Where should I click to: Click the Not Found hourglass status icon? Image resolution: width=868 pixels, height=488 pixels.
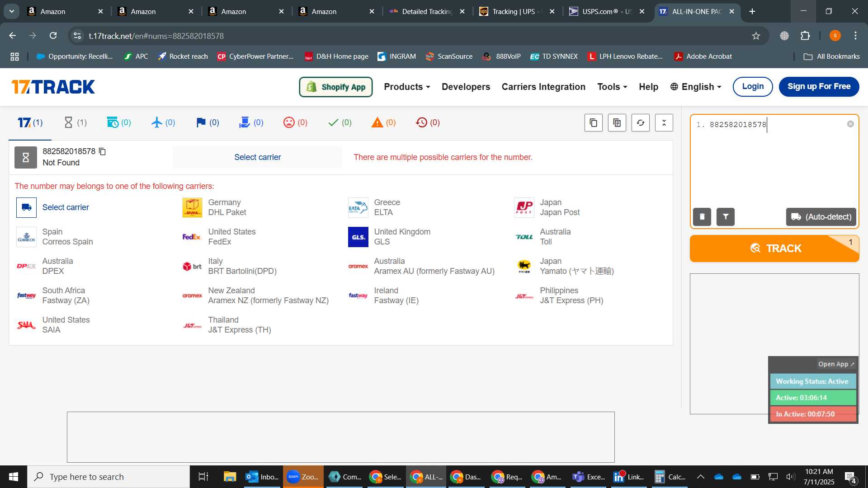(x=26, y=157)
